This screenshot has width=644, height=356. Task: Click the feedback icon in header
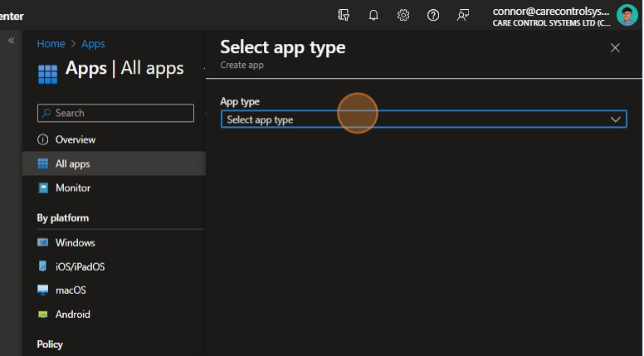(463, 15)
